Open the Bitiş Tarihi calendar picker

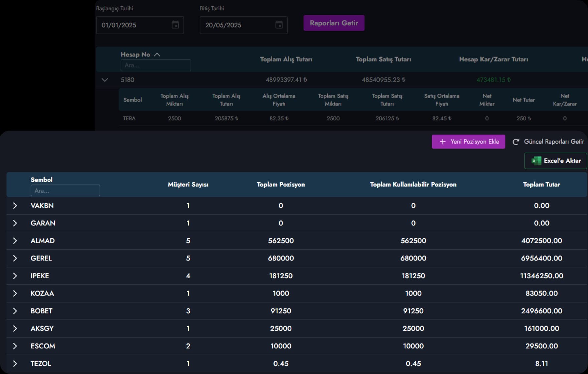279,25
